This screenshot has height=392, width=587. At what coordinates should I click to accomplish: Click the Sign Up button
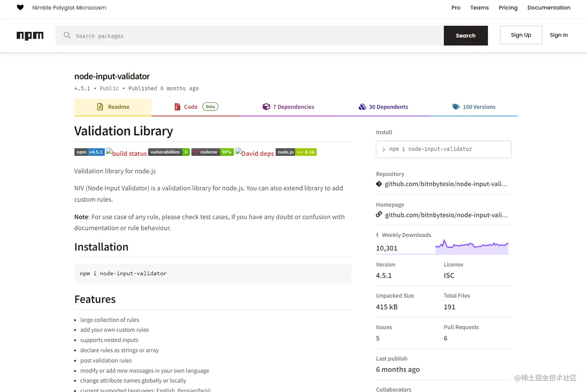521,35
